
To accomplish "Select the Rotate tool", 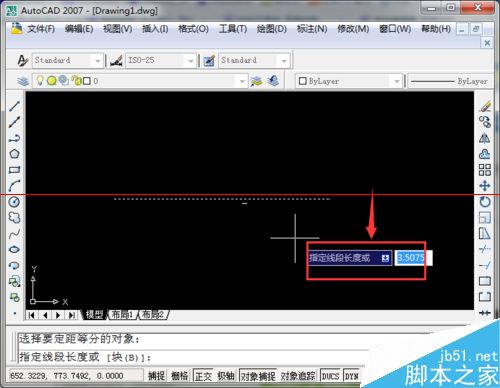I will [x=485, y=202].
